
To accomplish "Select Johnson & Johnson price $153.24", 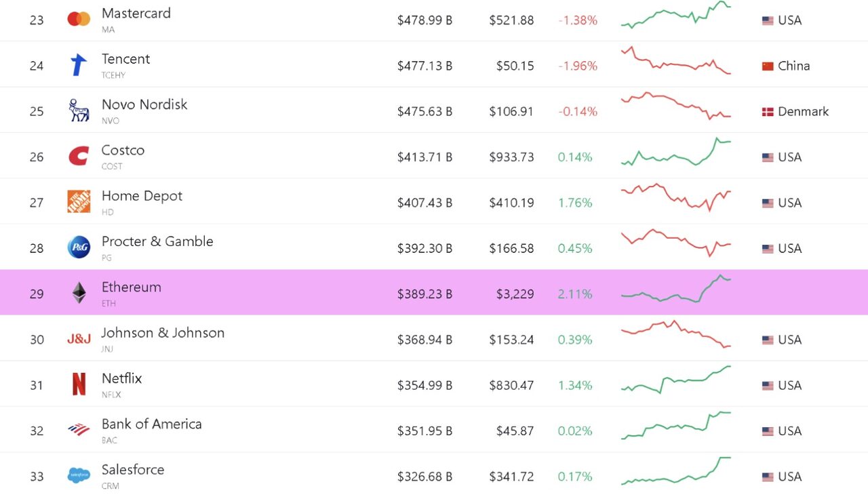I will [x=511, y=340].
